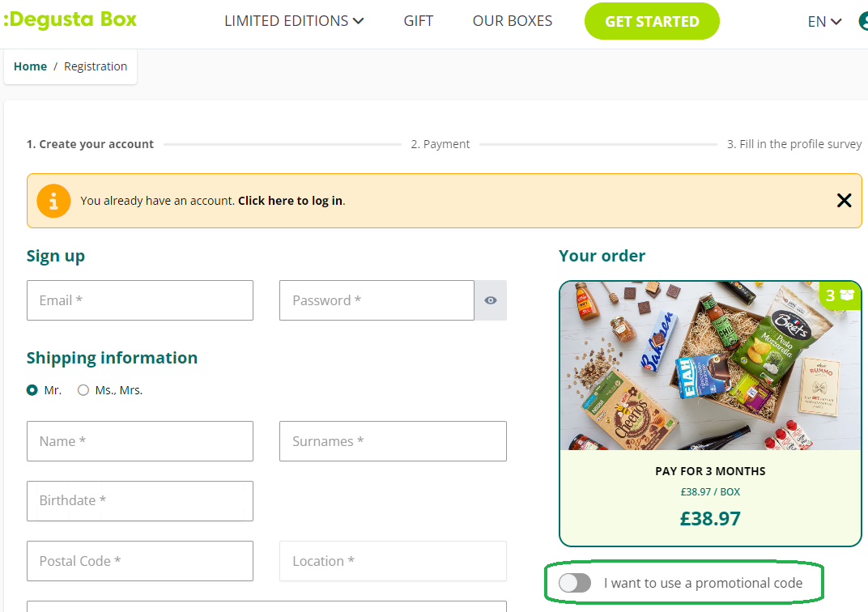Select the Mr. radio button
Viewport: 868px width, 612px height.
click(32, 390)
